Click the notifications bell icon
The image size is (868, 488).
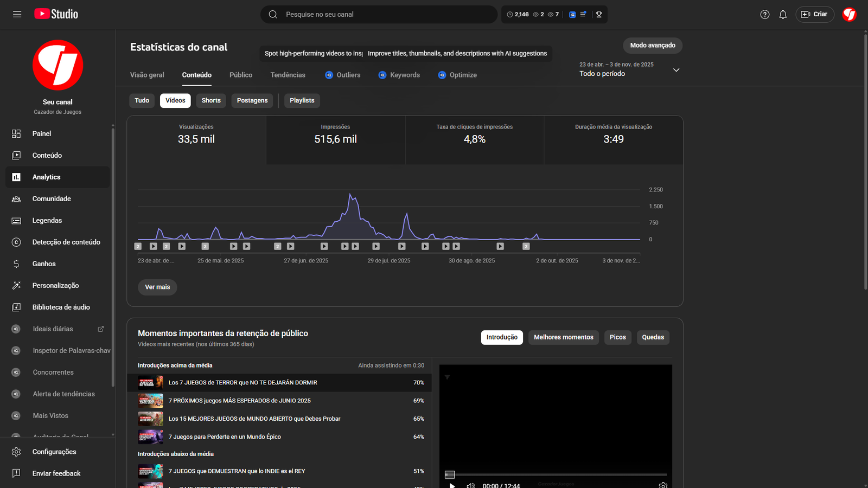(783, 15)
